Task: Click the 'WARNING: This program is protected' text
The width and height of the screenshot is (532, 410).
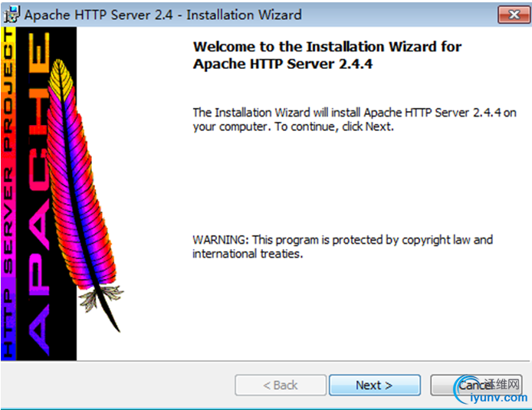Action: [x=343, y=247]
